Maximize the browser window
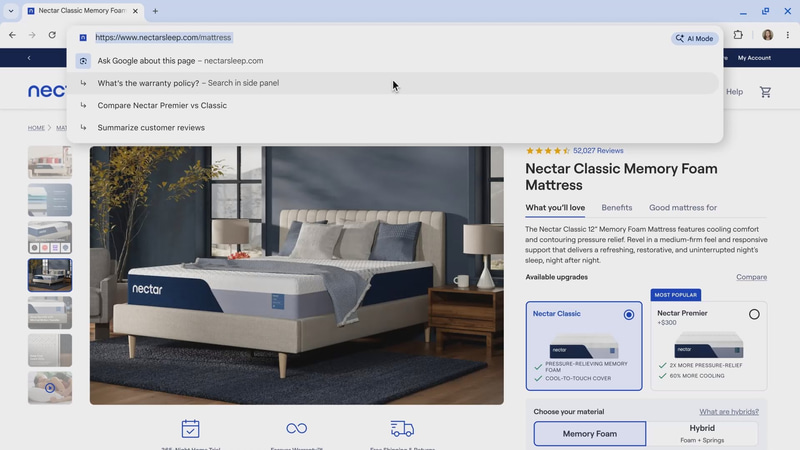 tap(765, 11)
